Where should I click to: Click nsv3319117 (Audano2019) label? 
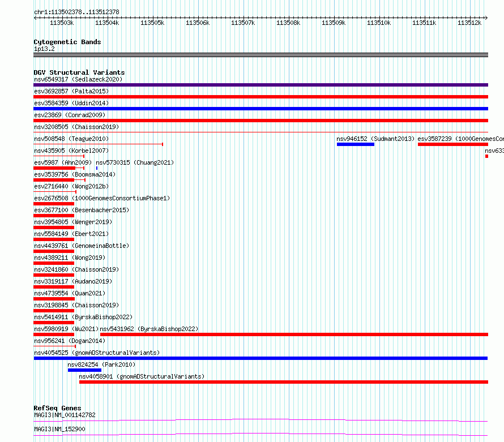click(73, 281)
